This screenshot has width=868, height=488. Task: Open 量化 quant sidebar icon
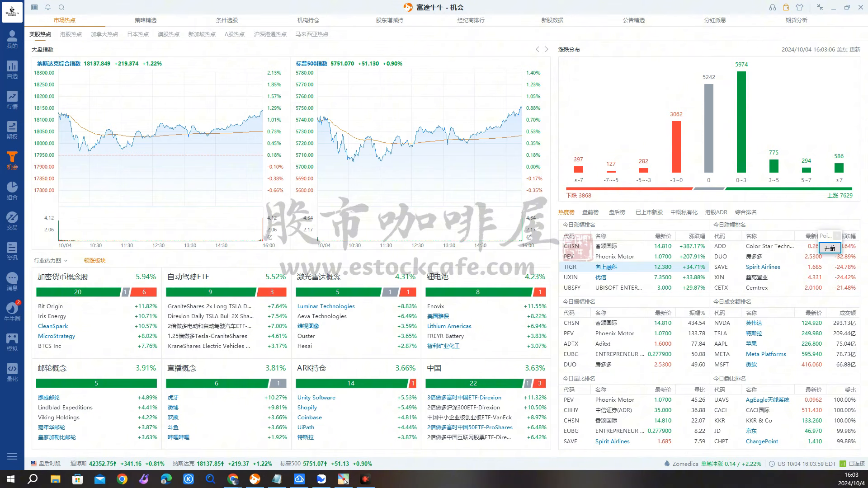12,372
